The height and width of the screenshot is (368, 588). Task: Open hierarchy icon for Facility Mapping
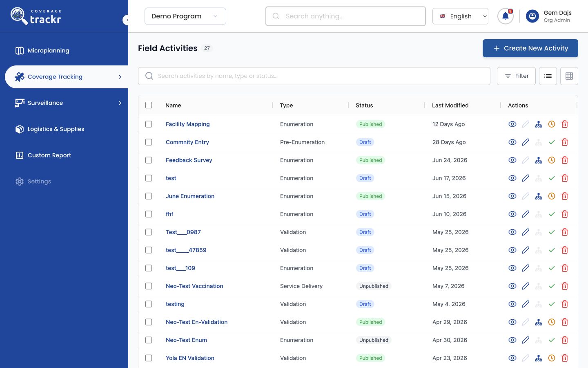click(539, 124)
